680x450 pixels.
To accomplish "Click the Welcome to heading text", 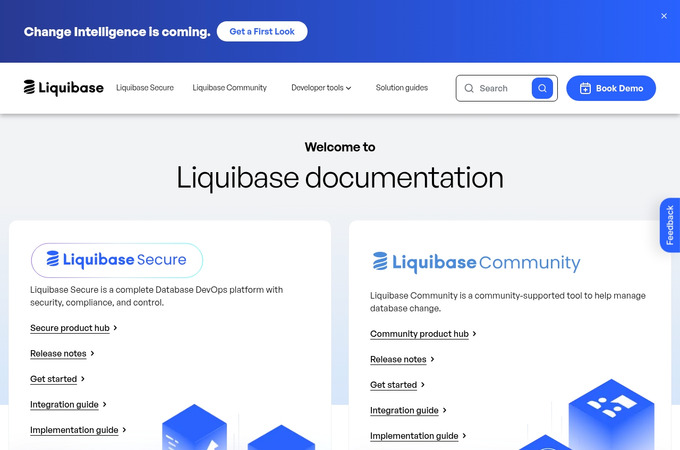I will pyautogui.click(x=340, y=147).
